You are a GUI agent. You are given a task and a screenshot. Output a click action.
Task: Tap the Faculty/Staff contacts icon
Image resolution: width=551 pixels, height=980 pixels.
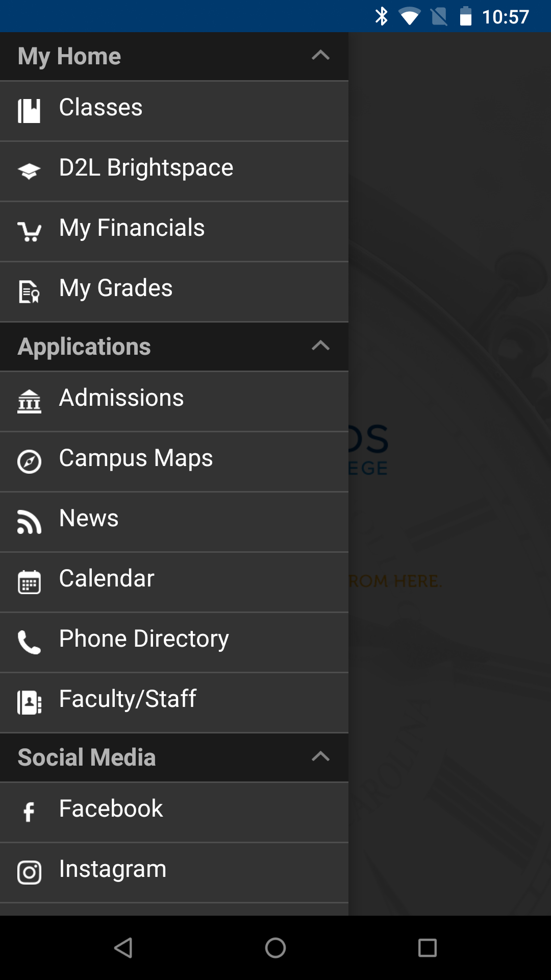pos(29,702)
